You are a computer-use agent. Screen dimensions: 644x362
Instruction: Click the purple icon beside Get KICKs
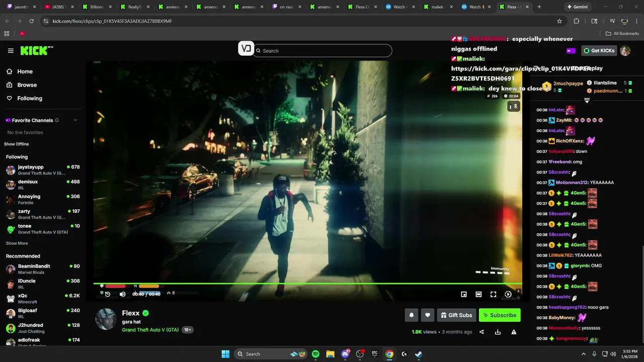(x=571, y=51)
